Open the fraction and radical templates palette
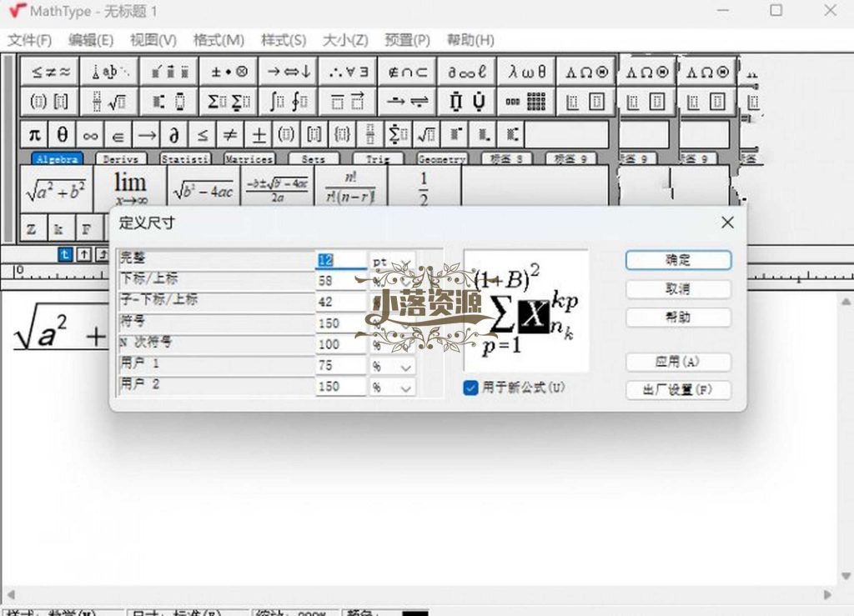This screenshot has width=854, height=616. pos(110,101)
